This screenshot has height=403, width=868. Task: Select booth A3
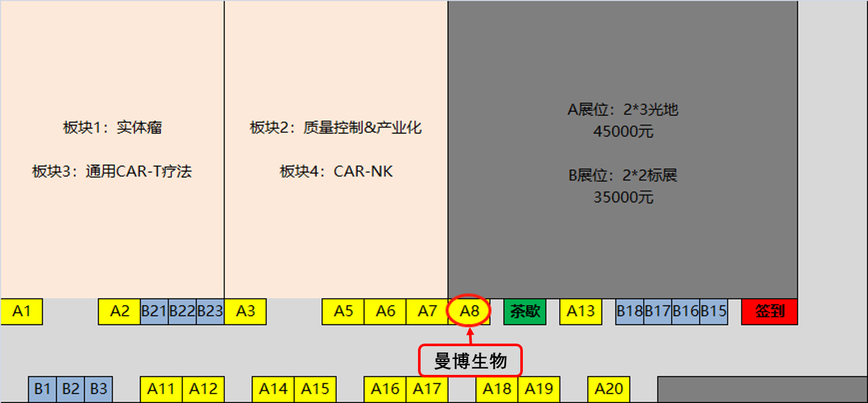coord(245,312)
